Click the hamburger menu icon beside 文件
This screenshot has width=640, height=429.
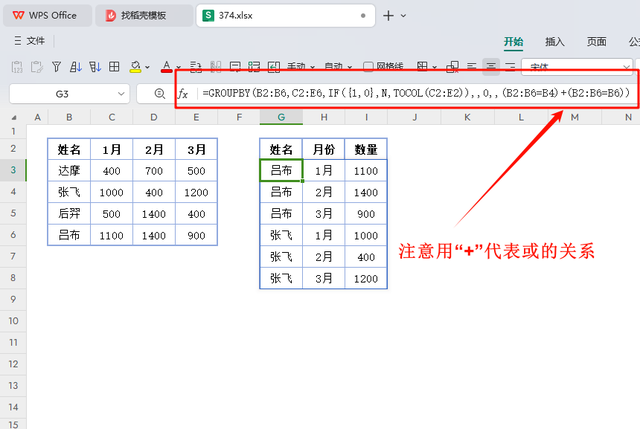18,41
